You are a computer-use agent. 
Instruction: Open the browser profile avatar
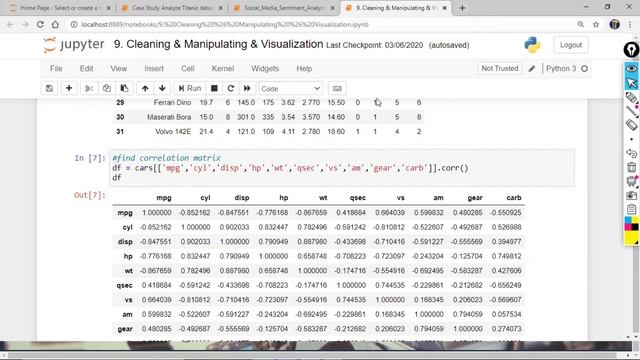coord(615,24)
